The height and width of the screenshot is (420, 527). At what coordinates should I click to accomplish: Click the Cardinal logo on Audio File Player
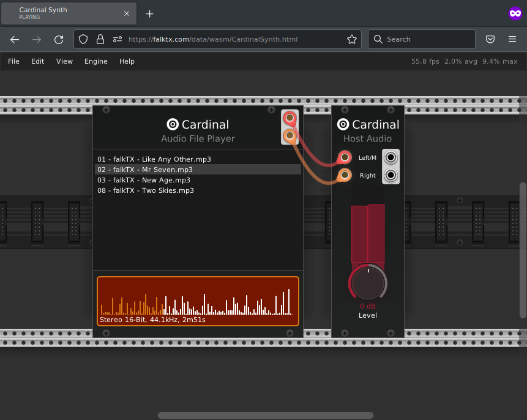pos(198,124)
